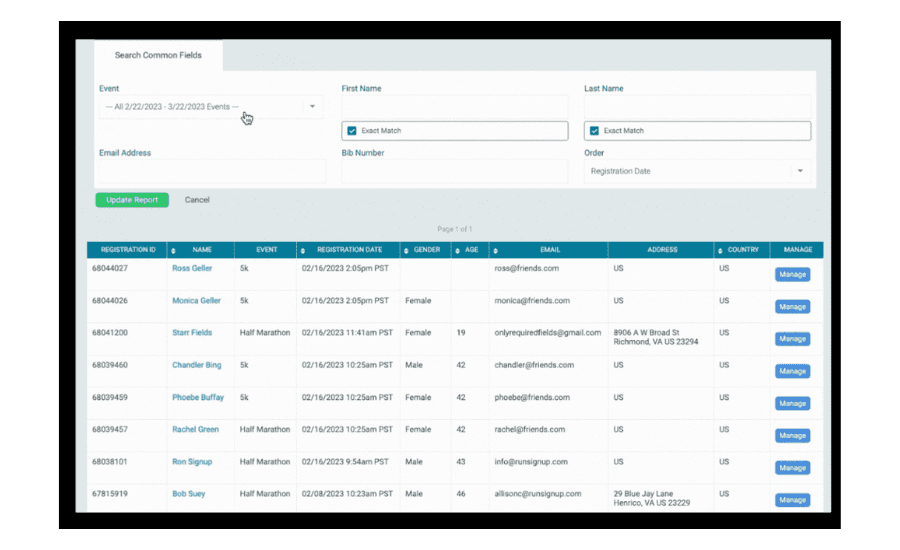900x550 pixels.
Task: Click date 02/16/2023 9:54am PST
Action: point(346,462)
